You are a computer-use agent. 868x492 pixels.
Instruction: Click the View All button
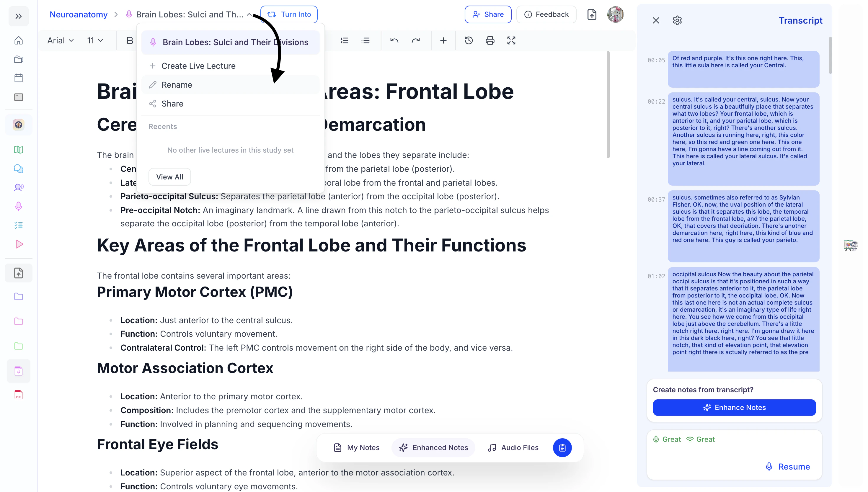click(169, 177)
